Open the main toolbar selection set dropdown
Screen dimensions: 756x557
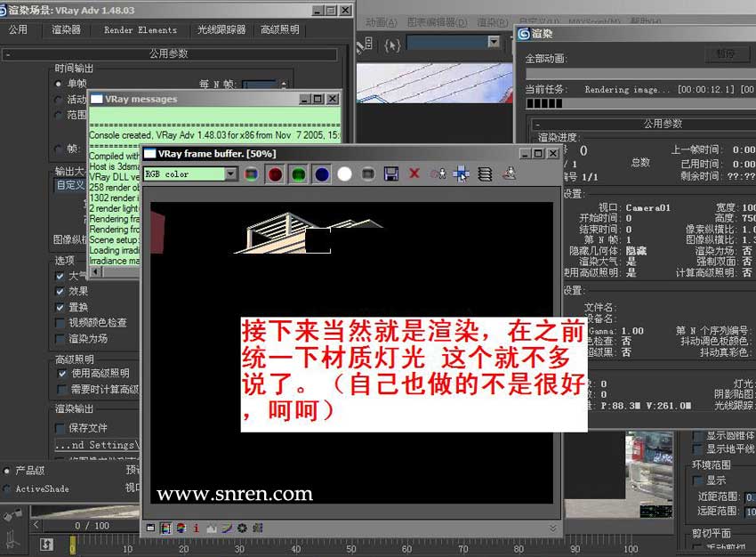pos(494,42)
